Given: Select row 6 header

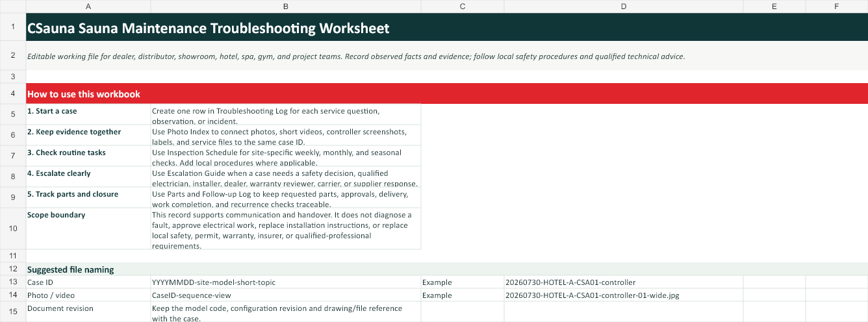Looking at the screenshot, I should [13, 135].
